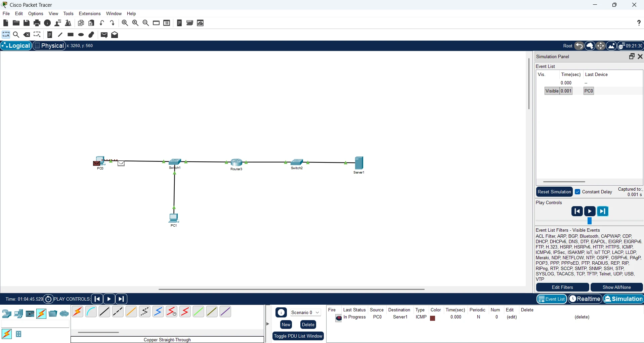This screenshot has height=343, width=644.
Task: Click Router3 in the topology
Action: click(x=237, y=163)
